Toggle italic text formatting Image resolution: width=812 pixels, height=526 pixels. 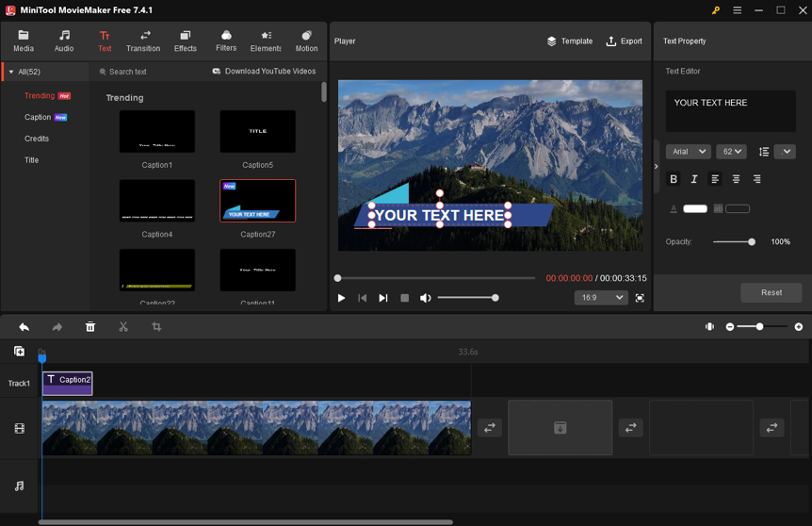[694, 179]
